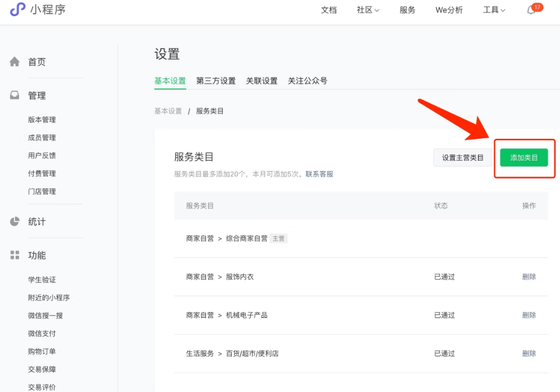Screen dimensions: 560x392
Task: Open the notification bell icon
Action: [531, 10]
